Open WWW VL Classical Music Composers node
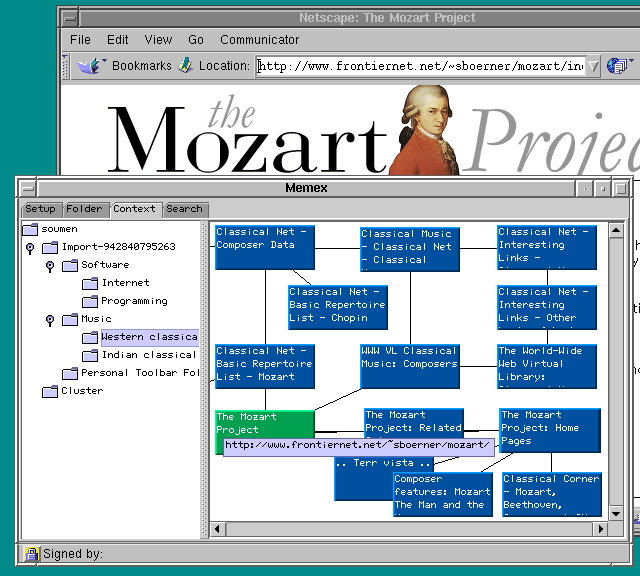Screen dimensions: 640x576 coord(410,366)
